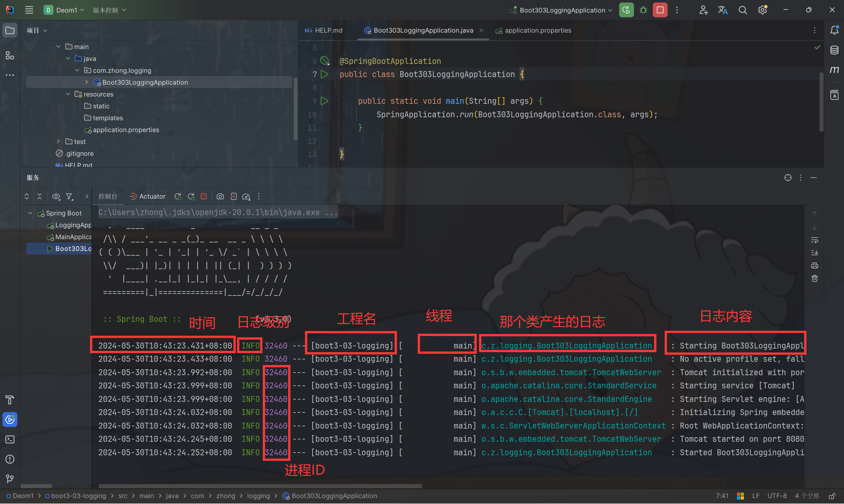The image size is (844, 504).
Task: Click run gutter icon beside class declaration
Action: pos(325,74)
